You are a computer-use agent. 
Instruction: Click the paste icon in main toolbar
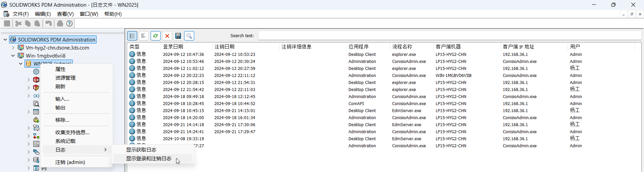coord(37,23)
